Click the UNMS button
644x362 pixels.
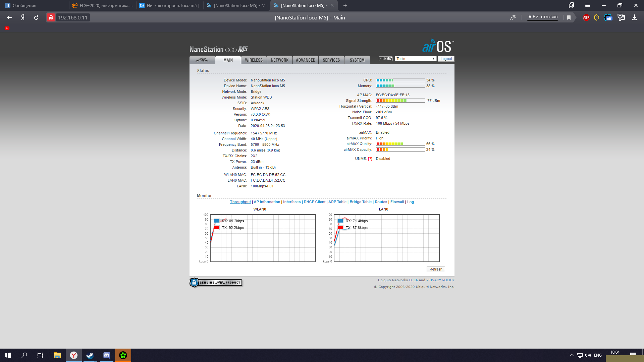(x=386, y=59)
